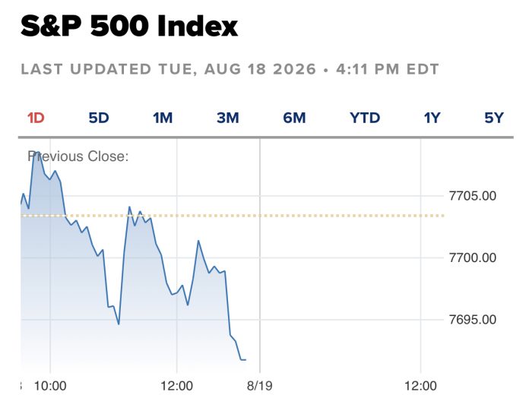Click the 7705.00 price axis label
The image size is (529, 420).
pos(472,196)
